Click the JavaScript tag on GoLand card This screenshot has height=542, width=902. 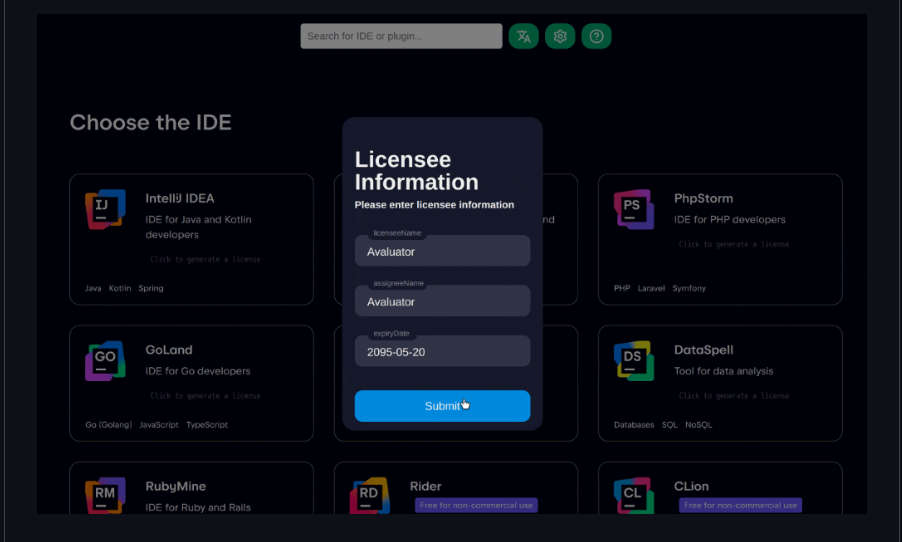tap(159, 425)
